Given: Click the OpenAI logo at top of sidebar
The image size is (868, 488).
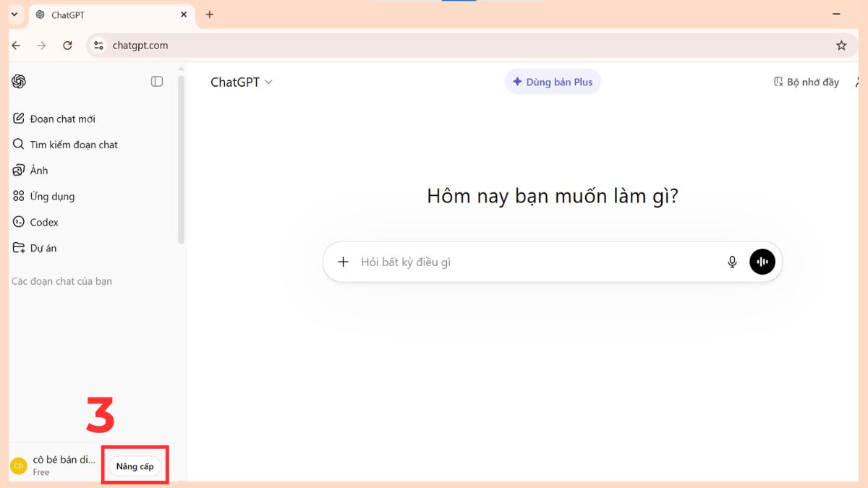Looking at the screenshot, I should [18, 81].
